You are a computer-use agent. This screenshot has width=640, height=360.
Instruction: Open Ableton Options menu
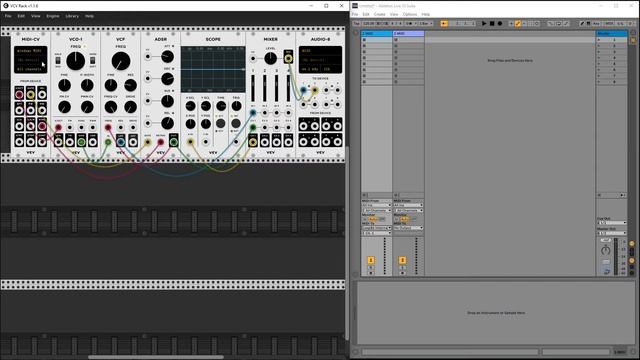410,14
